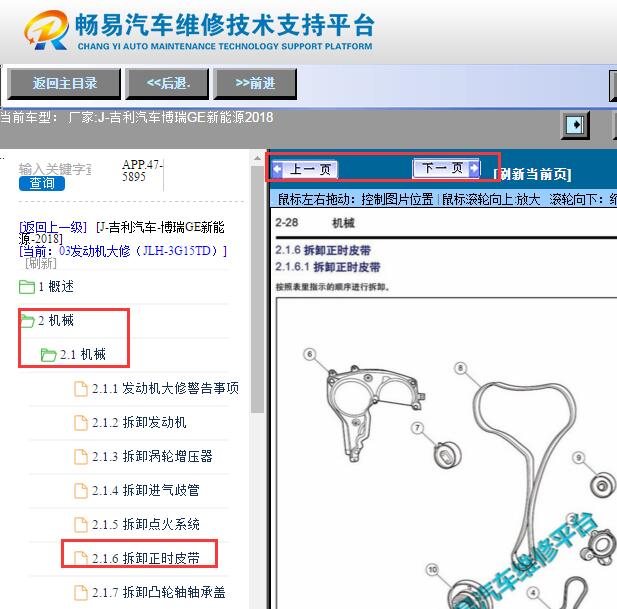
Task: Collapse the 2 机械 folder
Action: click(x=56, y=321)
